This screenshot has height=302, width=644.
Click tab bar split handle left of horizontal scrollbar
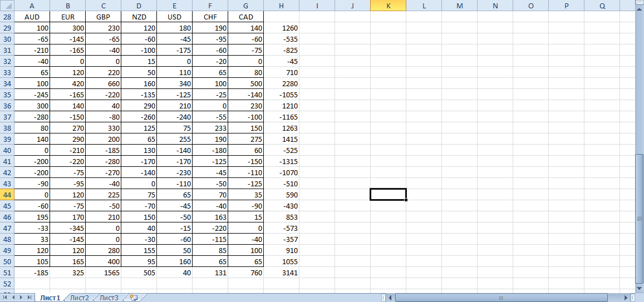pos(383,298)
